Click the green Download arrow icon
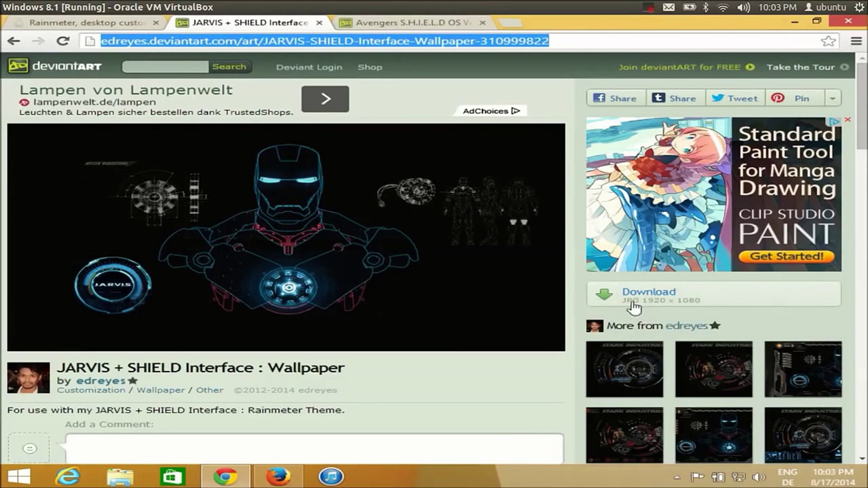The width and height of the screenshot is (868, 488). coord(603,294)
